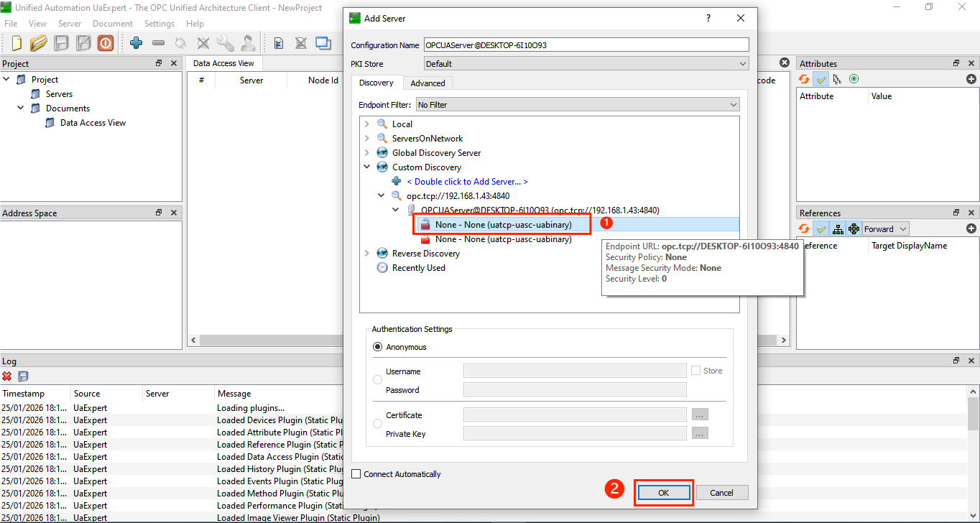Enable the Connect Automatically checkbox

pyautogui.click(x=356, y=474)
